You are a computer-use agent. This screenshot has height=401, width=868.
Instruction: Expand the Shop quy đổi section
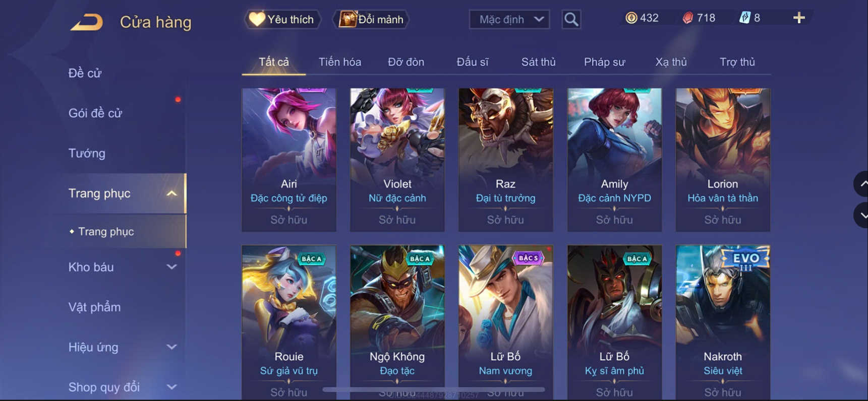coord(171,387)
